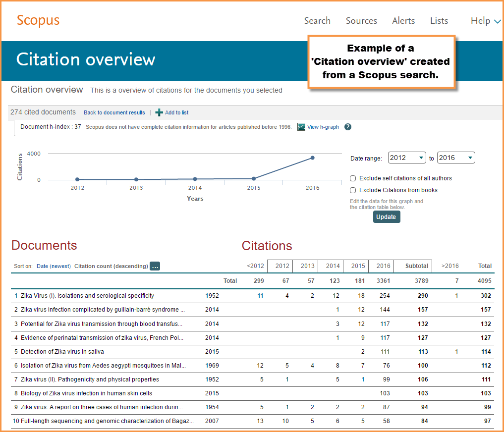Sort documents by Date (newest)
Viewport: 504px width, 432px height.
54,266
